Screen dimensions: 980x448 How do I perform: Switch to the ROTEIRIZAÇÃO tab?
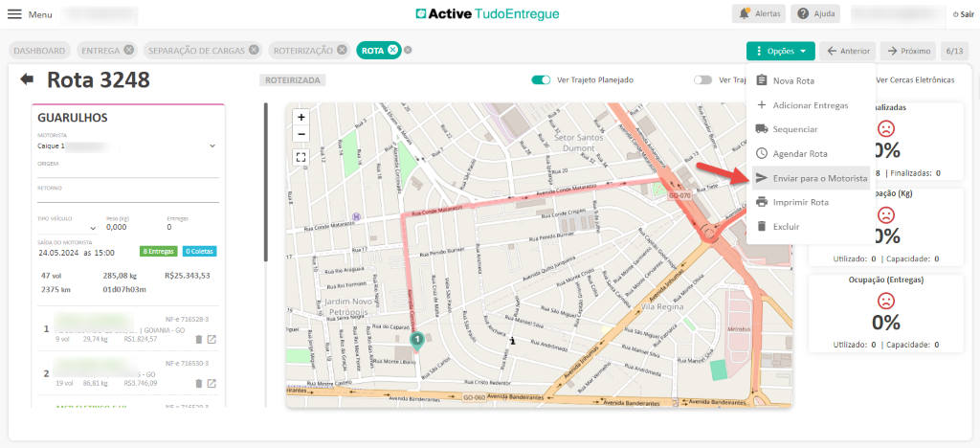(303, 51)
